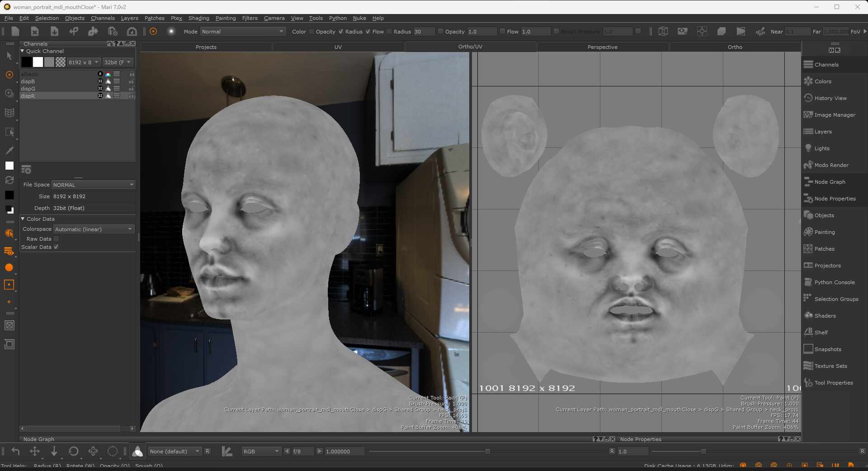Open the Modo Render palette
The image size is (868, 471).
831,165
